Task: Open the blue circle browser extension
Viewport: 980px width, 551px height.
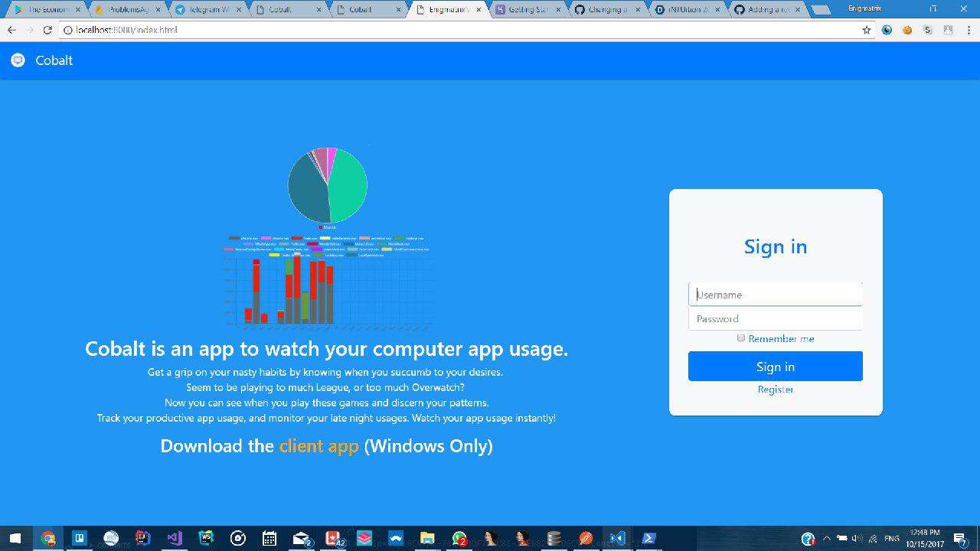Action: click(887, 30)
